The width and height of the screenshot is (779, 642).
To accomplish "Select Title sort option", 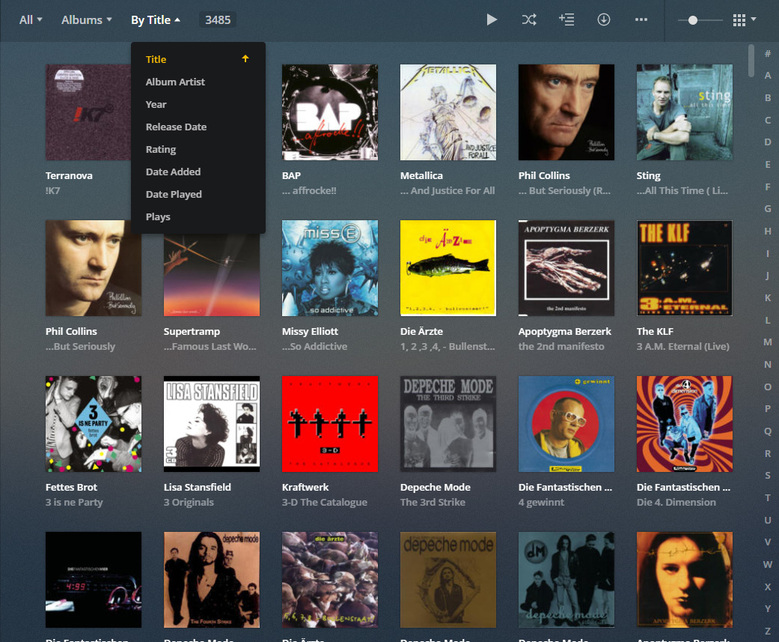I will coord(156,59).
